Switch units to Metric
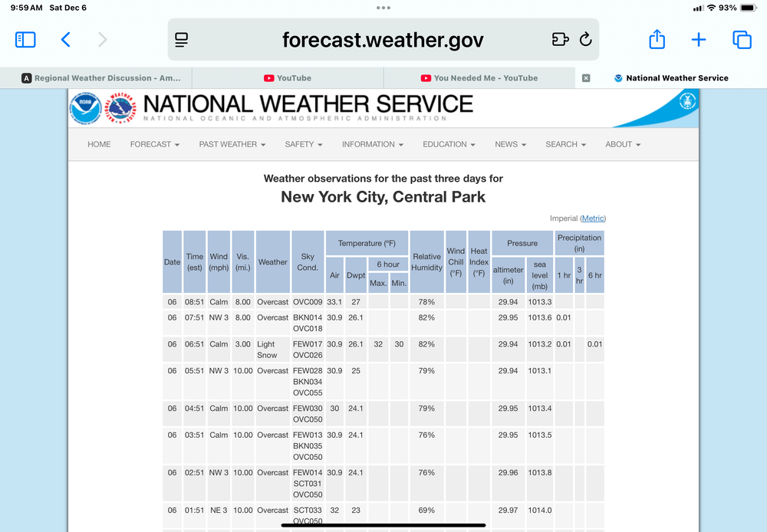The height and width of the screenshot is (532, 767). (x=593, y=218)
